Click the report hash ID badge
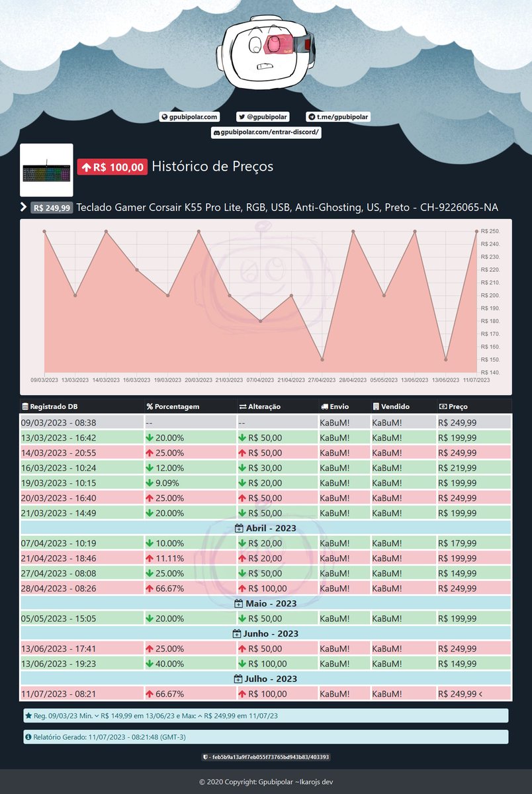 click(266, 757)
